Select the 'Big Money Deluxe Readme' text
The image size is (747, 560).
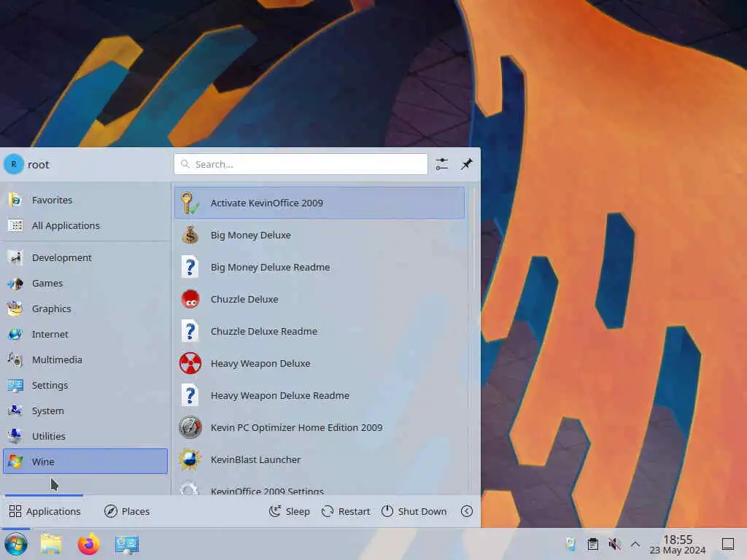click(270, 267)
